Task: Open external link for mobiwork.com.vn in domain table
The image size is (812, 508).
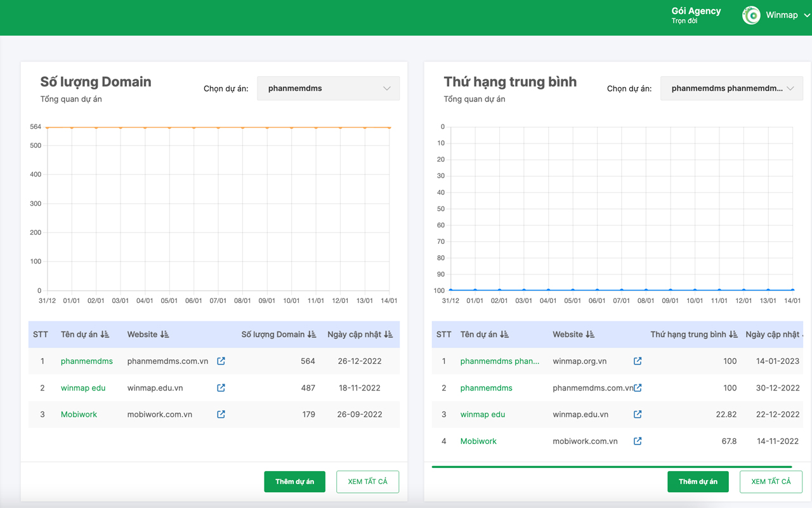Action: (221, 414)
